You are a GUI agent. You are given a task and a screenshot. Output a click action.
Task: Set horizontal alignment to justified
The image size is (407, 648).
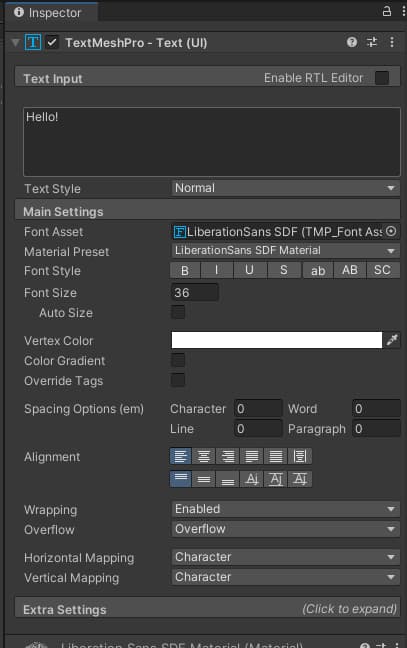[x=251, y=456]
